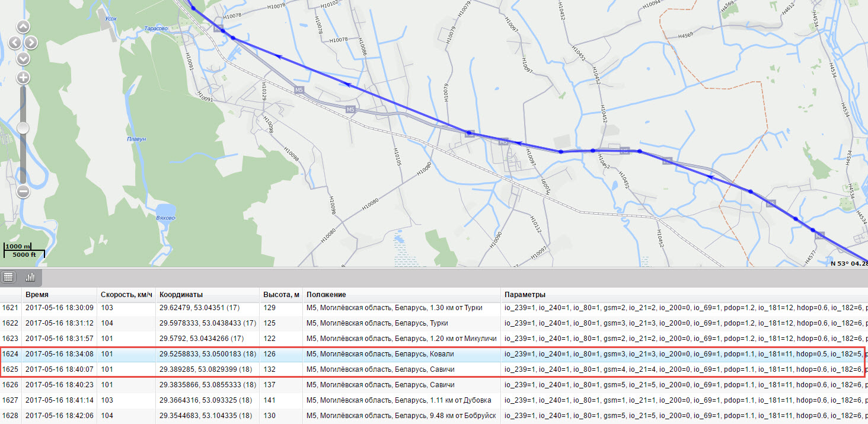868x424 pixels.
Task: Zoom out with the minus button
Action: (23, 192)
